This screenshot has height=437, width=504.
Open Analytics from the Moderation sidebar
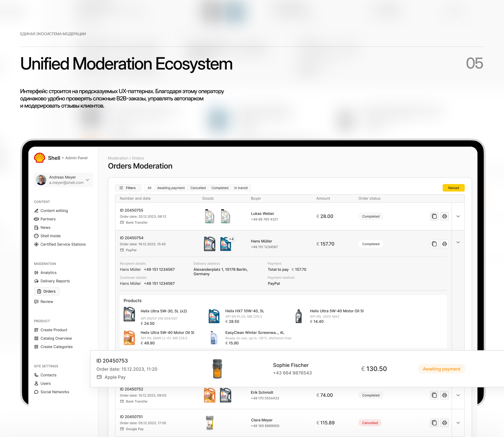pyautogui.click(x=49, y=272)
